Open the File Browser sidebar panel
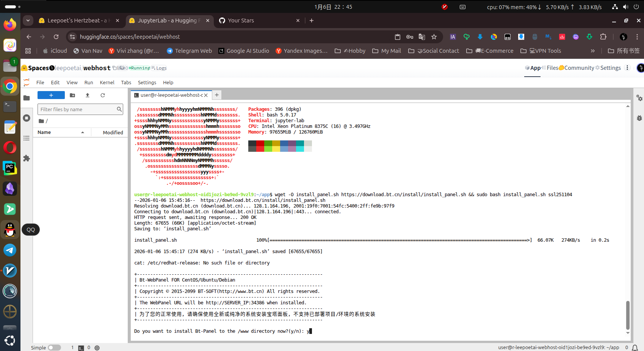The image size is (644, 351). (x=27, y=98)
